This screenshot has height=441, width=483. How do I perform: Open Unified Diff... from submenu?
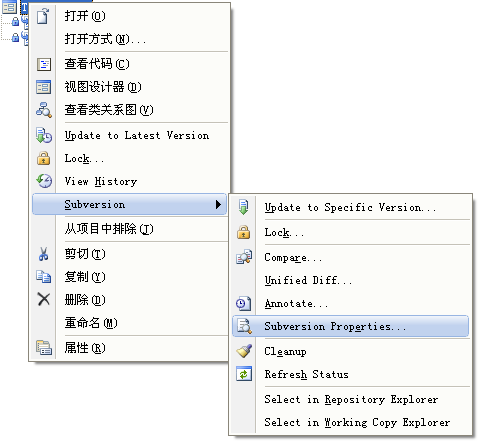point(350,280)
